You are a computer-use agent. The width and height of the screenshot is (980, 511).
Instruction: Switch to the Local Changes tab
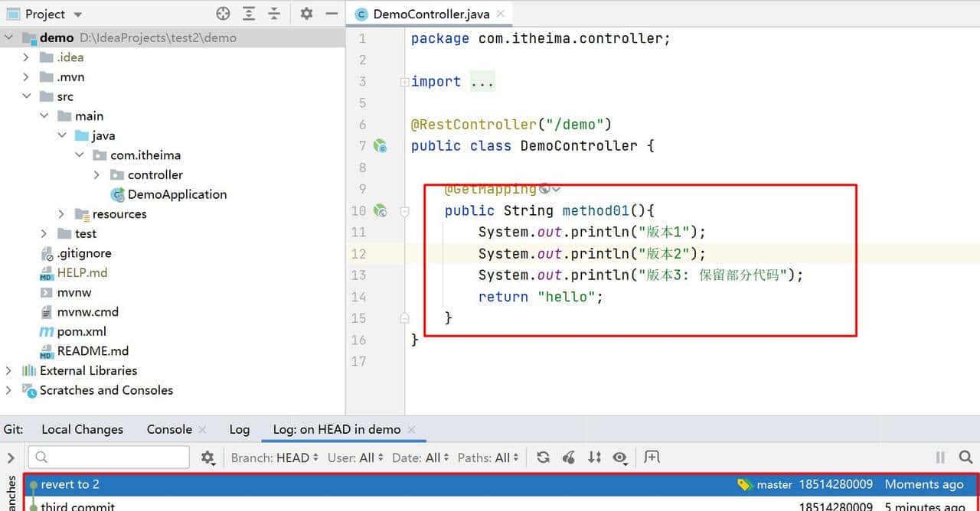[x=82, y=429]
